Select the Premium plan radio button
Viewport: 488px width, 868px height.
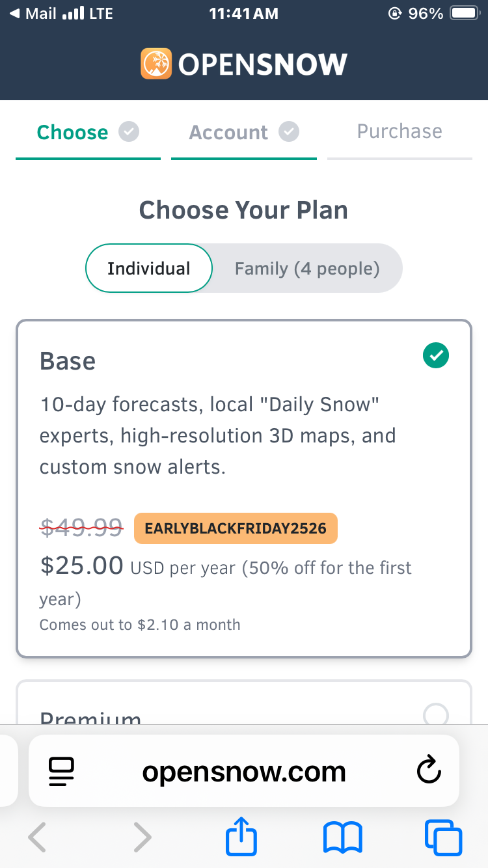coord(435,715)
